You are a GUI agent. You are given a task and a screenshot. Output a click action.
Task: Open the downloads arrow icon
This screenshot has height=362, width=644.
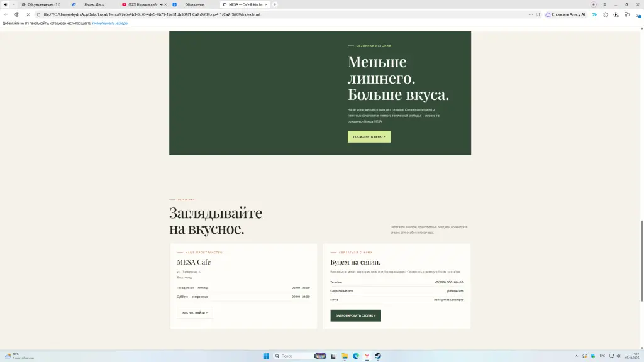[x=638, y=14]
